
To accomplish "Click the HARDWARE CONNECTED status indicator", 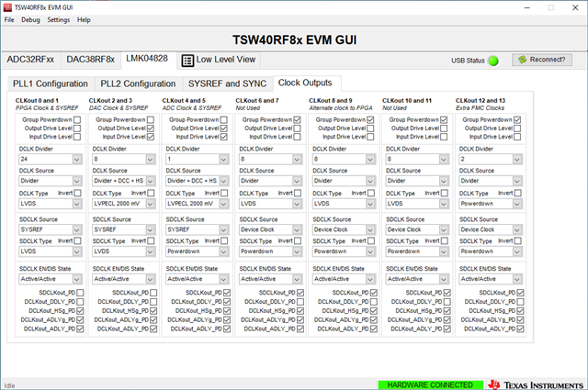I will click(430, 385).
